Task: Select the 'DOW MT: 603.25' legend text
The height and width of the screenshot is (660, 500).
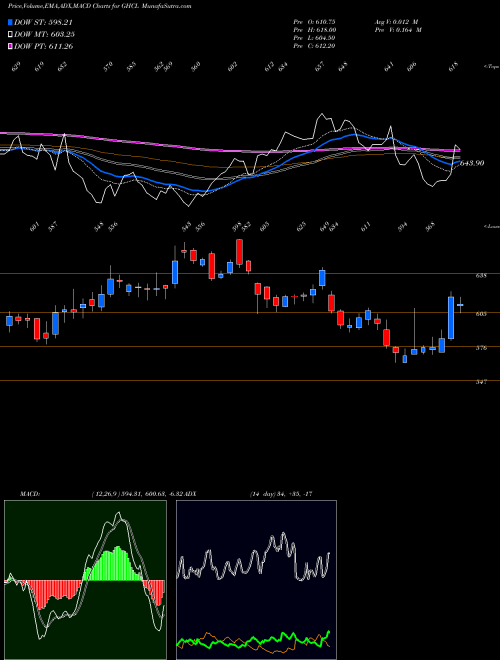Action: 45,35
